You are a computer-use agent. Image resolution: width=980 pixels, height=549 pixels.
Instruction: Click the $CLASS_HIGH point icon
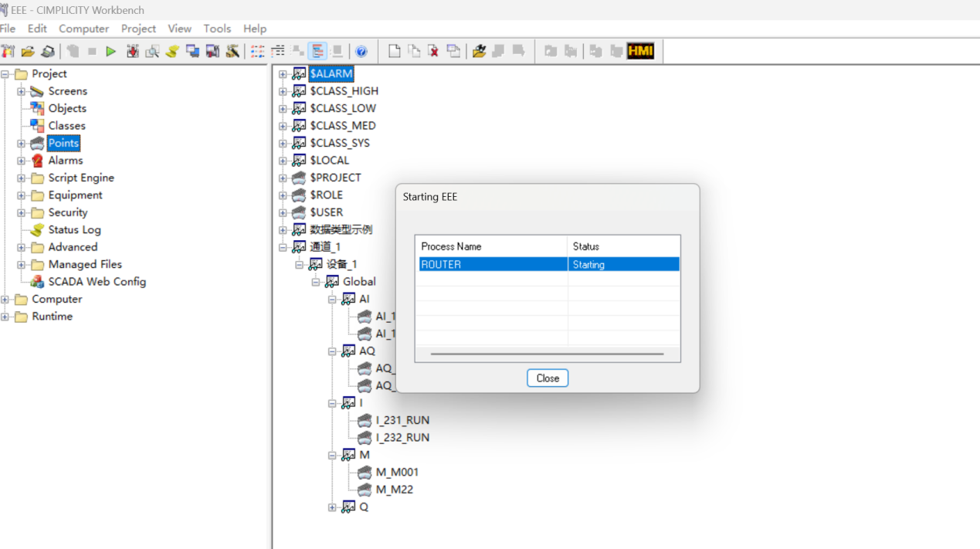[299, 91]
